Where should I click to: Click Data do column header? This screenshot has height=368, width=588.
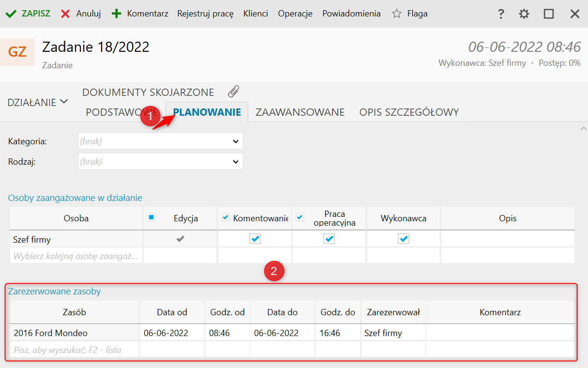[283, 312]
